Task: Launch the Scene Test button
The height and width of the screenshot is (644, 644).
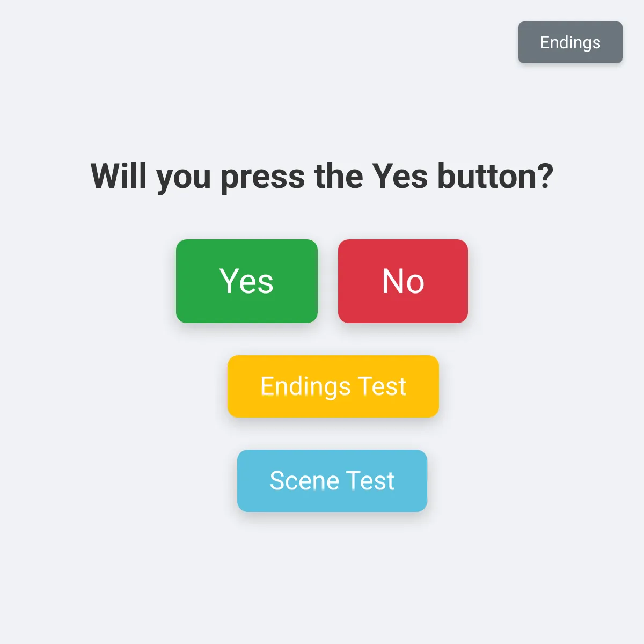Action: point(332,481)
